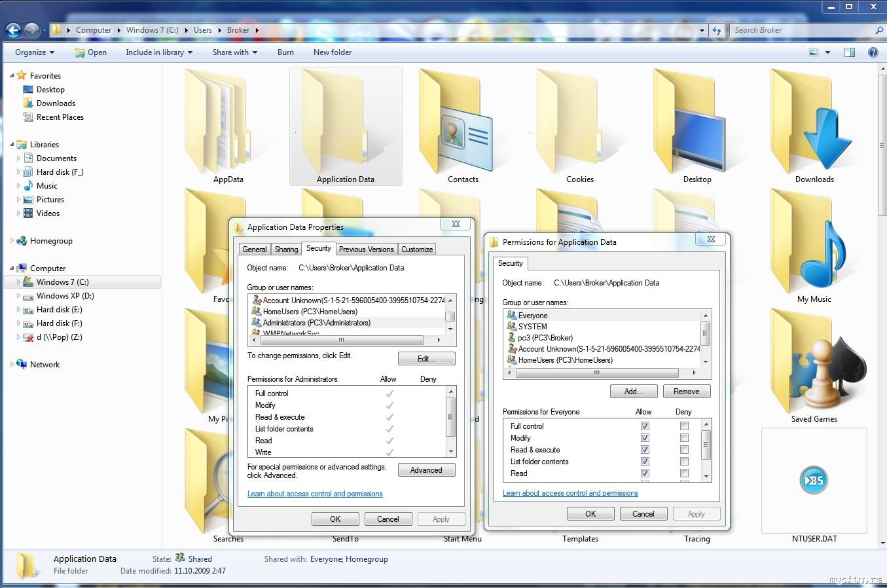Select the large Desktop folder in file view
887x588 pixels.
tap(697, 127)
